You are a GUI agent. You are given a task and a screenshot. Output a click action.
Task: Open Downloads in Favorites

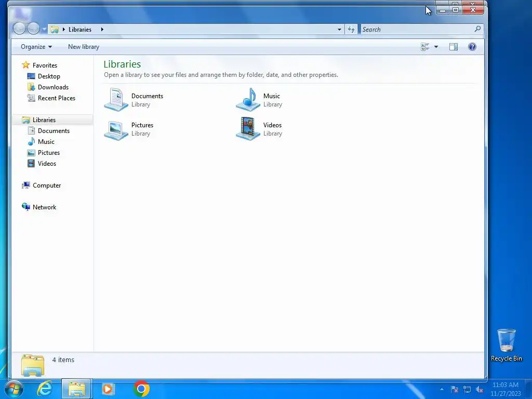(48, 87)
